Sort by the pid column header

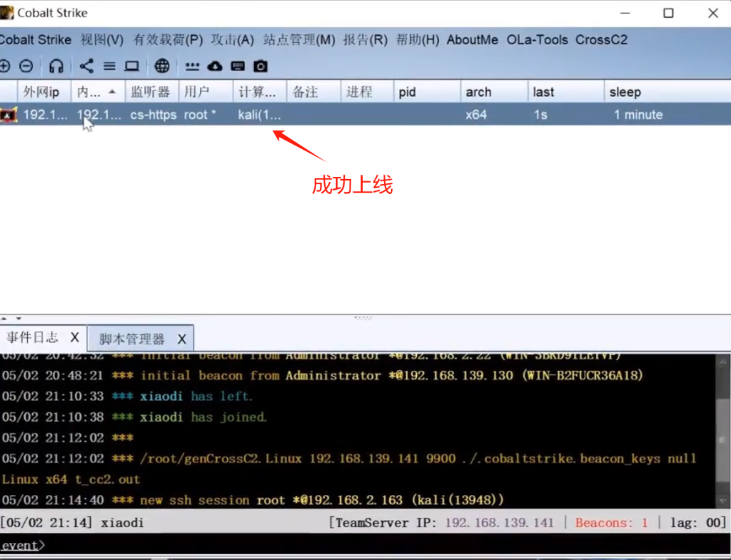click(428, 92)
